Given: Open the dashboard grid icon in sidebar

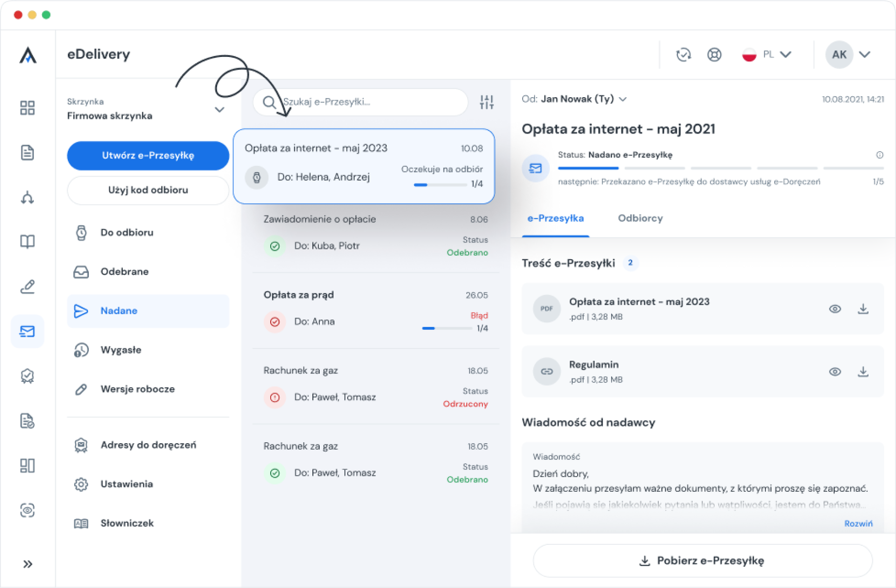Looking at the screenshot, I should click(28, 108).
